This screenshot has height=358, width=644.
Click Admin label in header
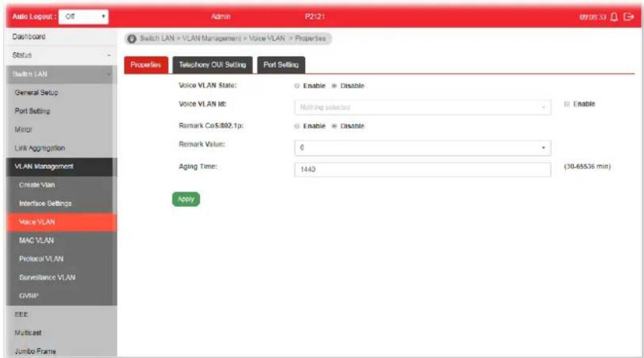[x=220, y=17]
